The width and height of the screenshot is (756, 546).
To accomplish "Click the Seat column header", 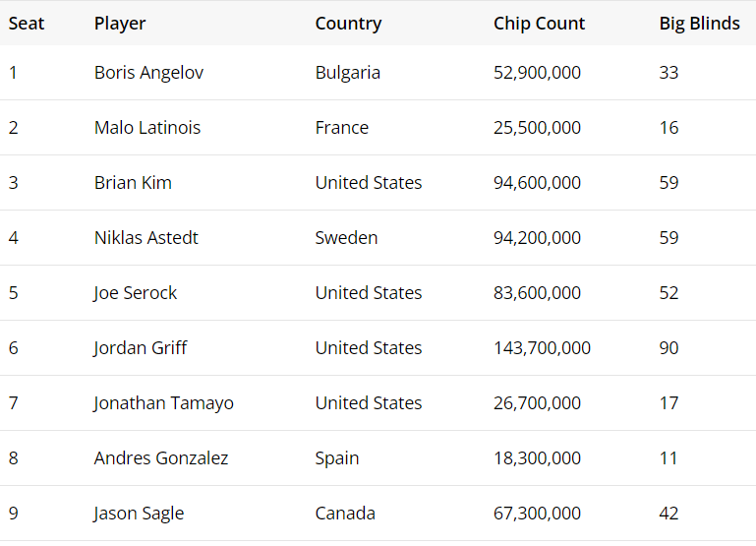I will coord(27,24).
